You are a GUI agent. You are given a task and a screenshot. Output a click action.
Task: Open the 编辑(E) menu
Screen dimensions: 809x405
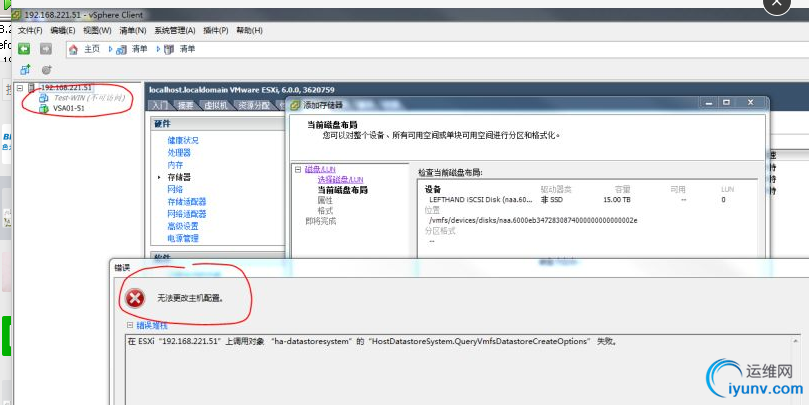click(62, 30)
